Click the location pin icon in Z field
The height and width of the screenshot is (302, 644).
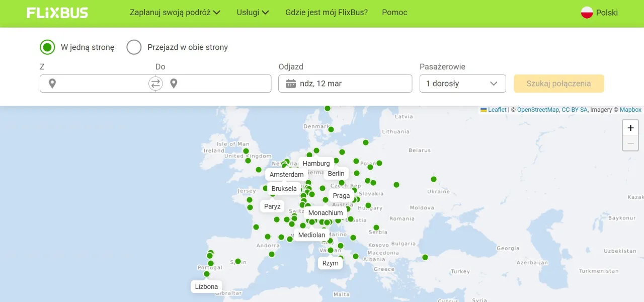pyautogui.click(x=52, y=84)
